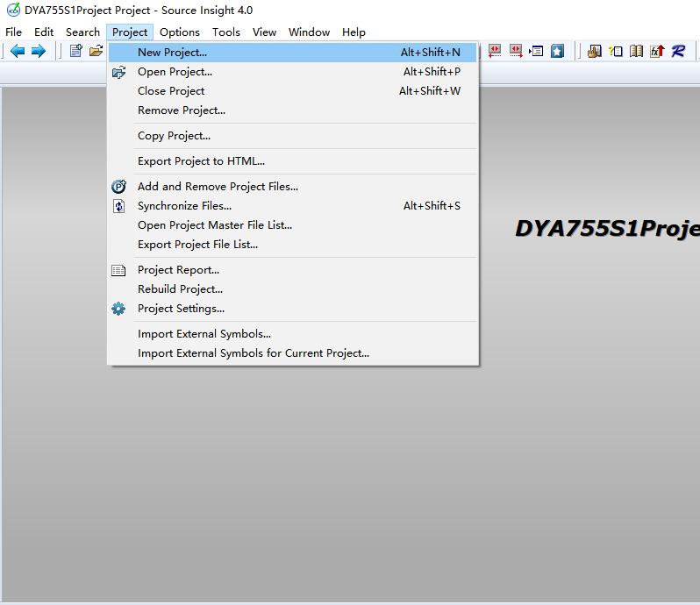Open the View menu
700x605 pixels.
pos(264,32)
